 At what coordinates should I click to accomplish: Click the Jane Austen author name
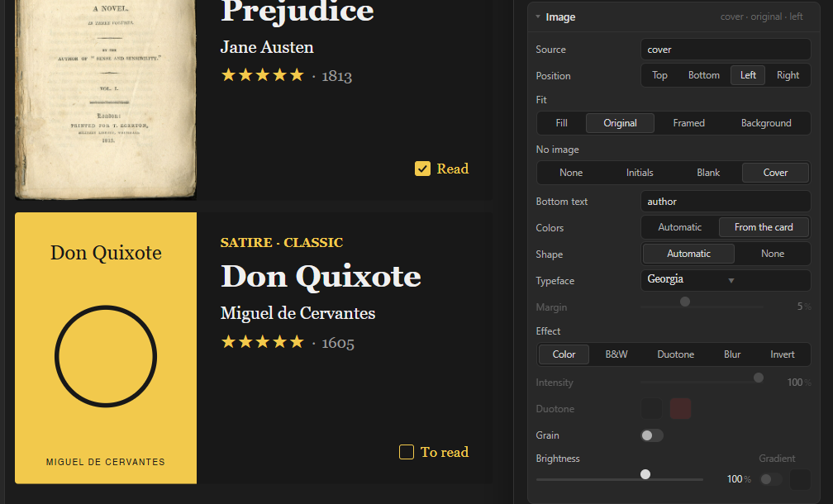point(267,47)
